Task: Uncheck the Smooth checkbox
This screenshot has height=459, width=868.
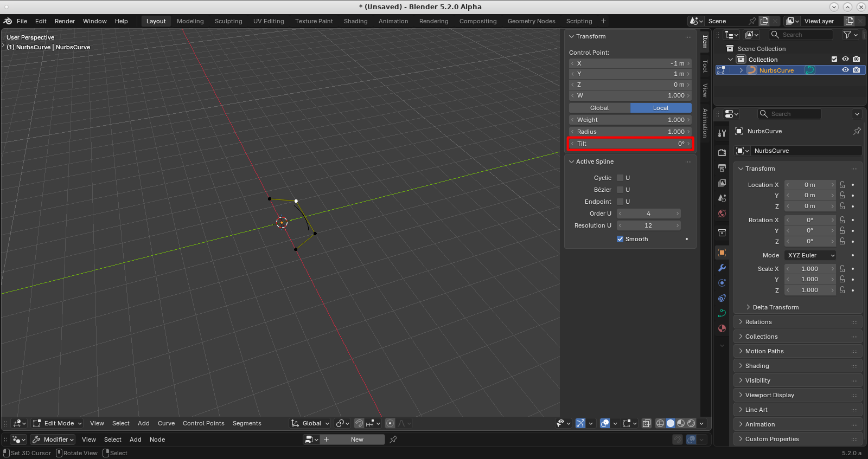Action: (620, 239)
